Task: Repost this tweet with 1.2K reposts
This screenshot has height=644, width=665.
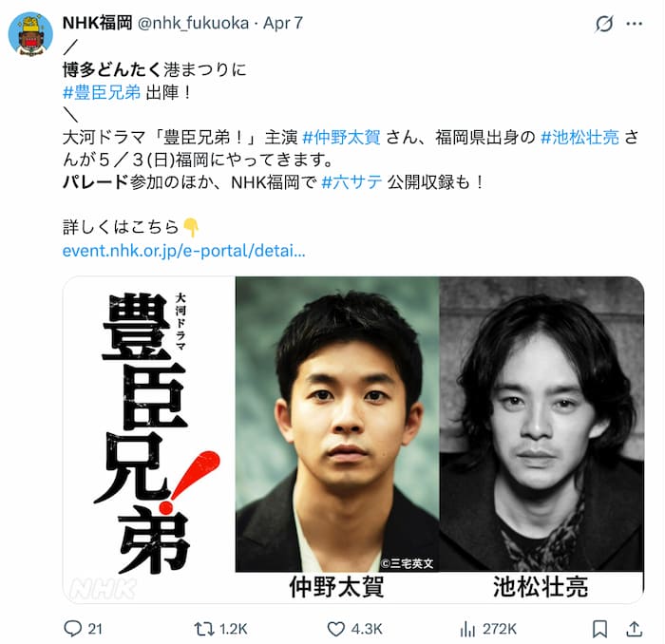Action: (220, 628)
